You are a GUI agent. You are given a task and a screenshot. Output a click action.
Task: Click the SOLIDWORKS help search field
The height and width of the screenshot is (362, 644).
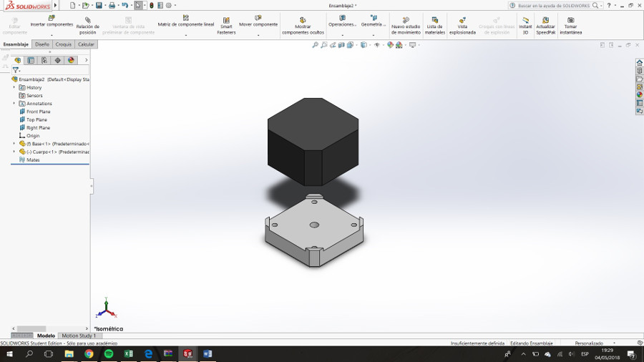555,5
